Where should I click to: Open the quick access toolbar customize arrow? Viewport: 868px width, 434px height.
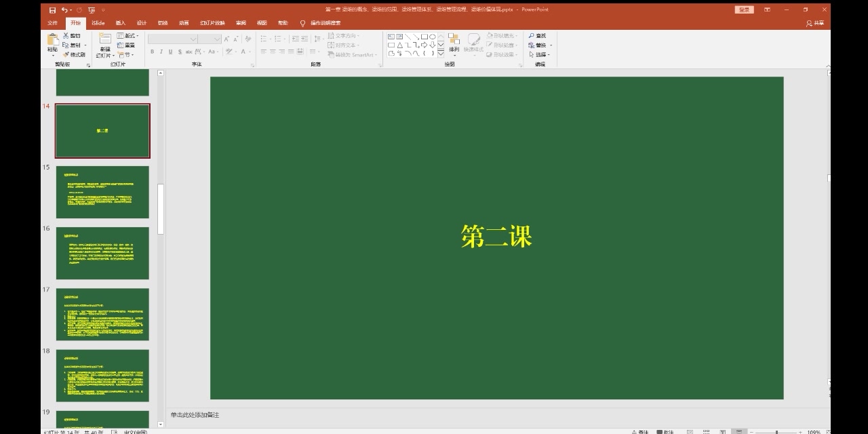coord(102,9)
